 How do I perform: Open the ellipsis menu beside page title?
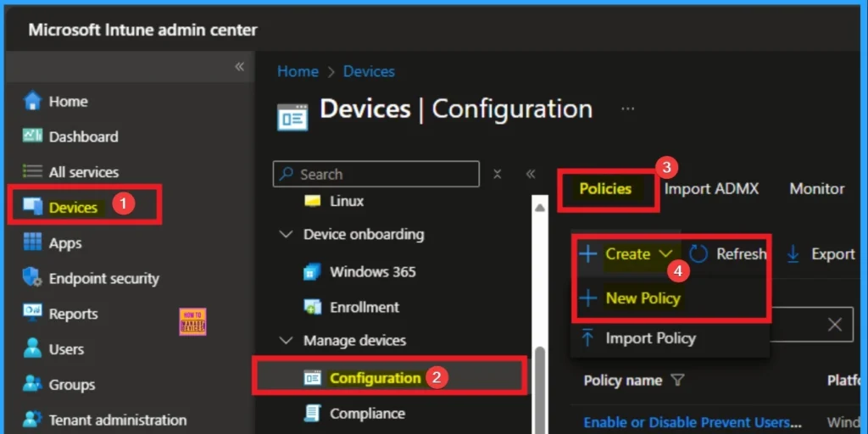(628, 109)
